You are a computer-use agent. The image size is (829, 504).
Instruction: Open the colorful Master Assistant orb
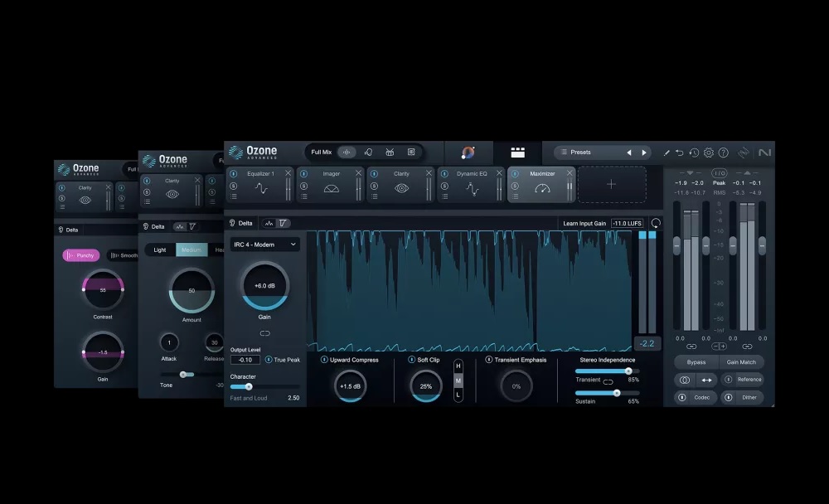coord(468,153)
